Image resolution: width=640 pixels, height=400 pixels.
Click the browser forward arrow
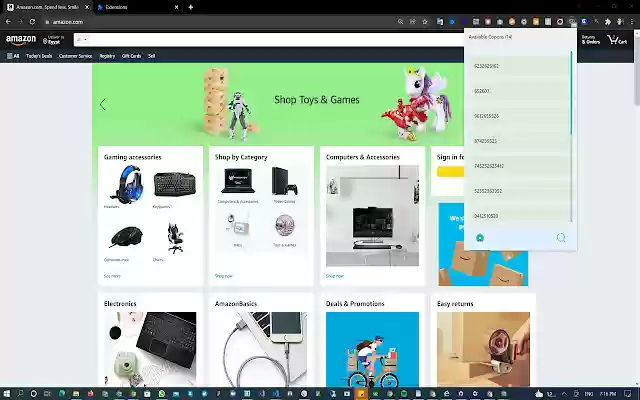20,22
